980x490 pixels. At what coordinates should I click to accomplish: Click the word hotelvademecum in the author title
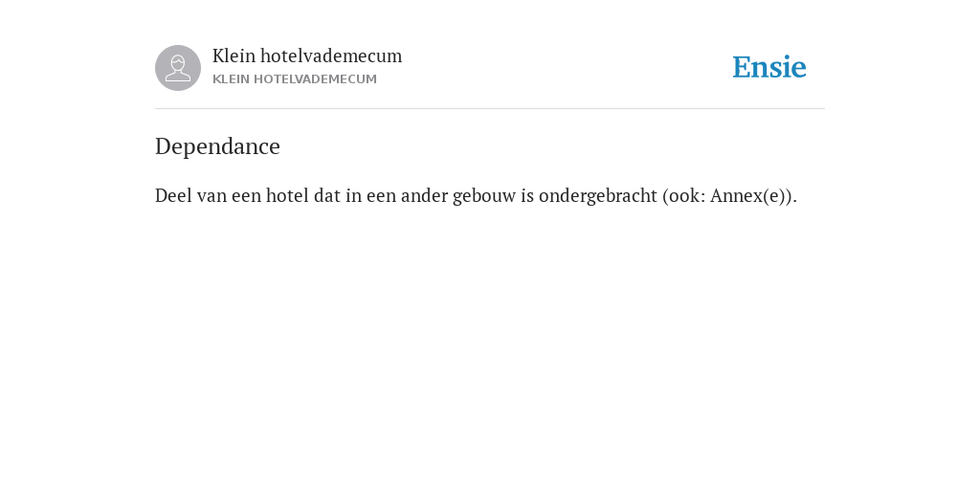(331, 56)
